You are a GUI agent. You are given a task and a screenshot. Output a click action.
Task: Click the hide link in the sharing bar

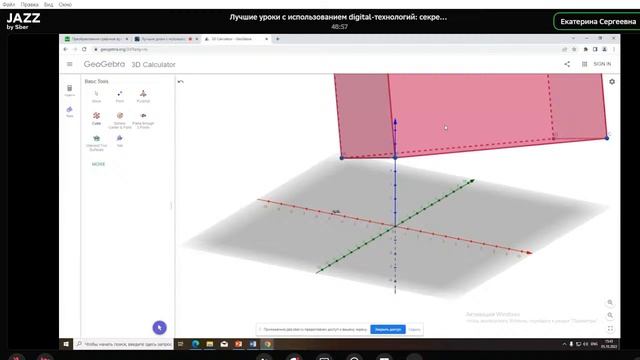click(414, 329)
